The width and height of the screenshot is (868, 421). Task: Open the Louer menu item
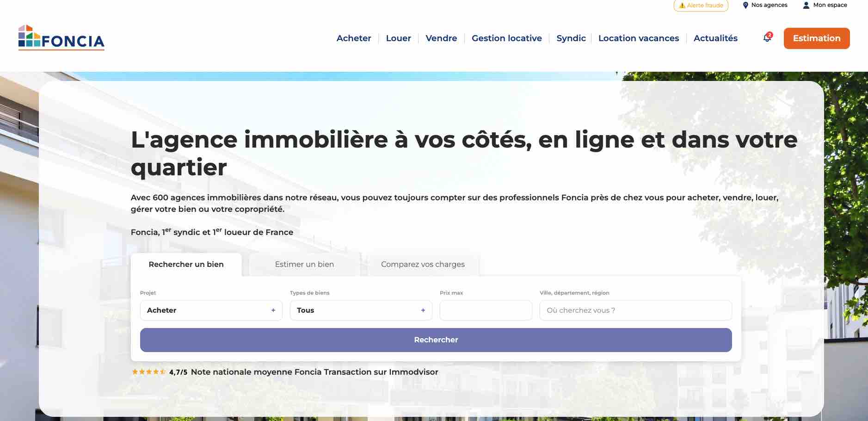pos(398,38)
